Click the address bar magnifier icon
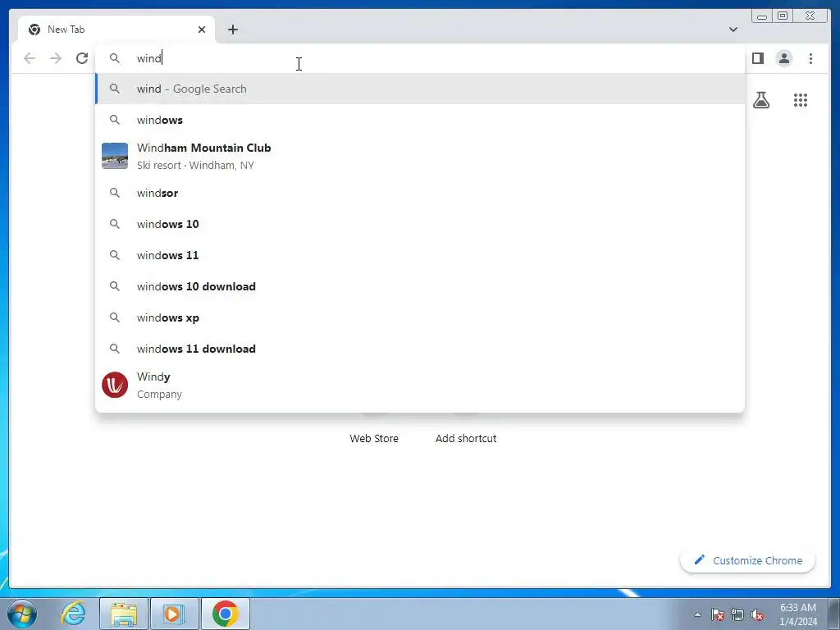Screen dimensions: 840x630 (115, 58)
